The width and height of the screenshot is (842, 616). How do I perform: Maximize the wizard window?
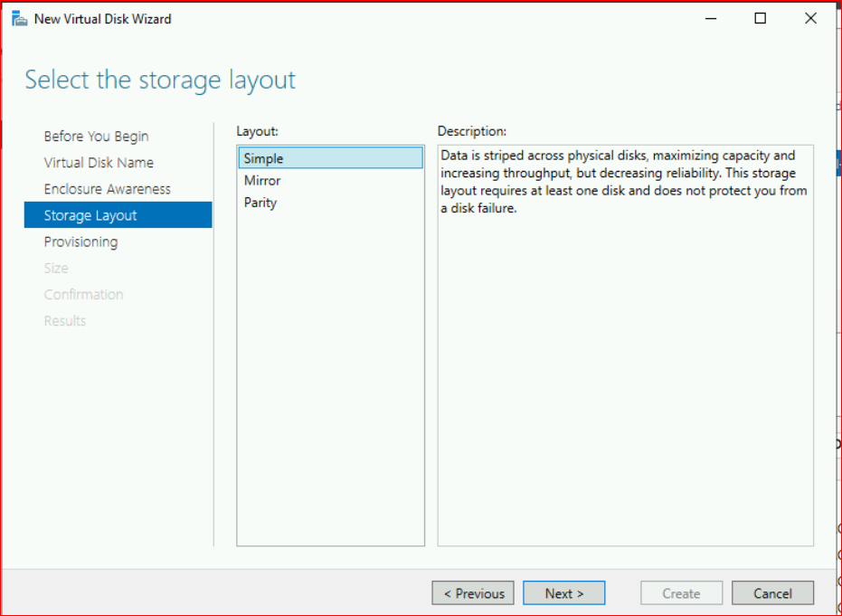761,19
